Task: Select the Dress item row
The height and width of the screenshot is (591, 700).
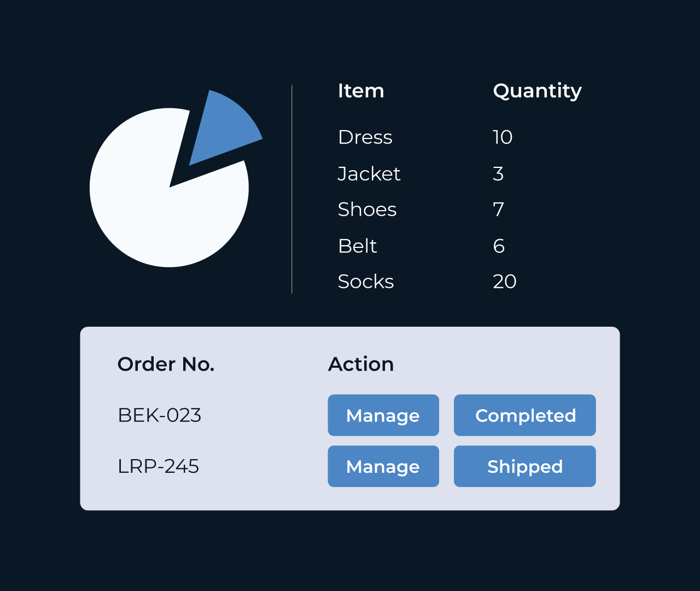Action: [x=425, y=137]
